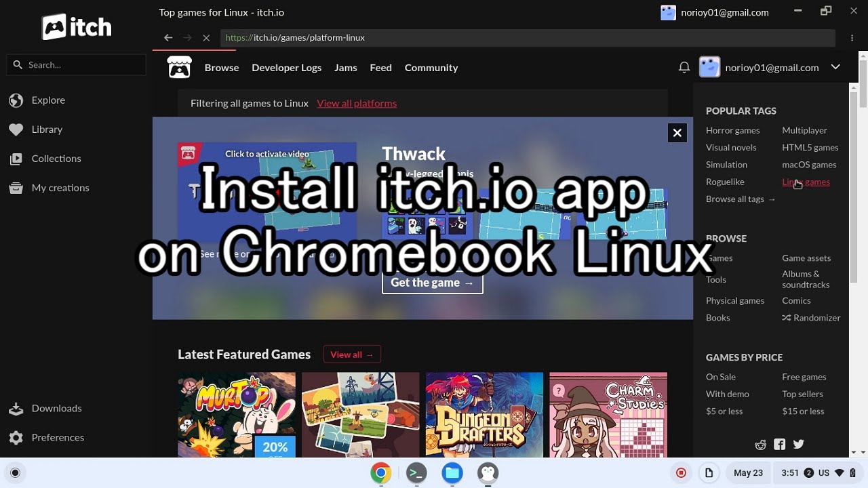The image size is (868, 488).
Task: Filter games $15 or less
Action: tap(803, 411)
